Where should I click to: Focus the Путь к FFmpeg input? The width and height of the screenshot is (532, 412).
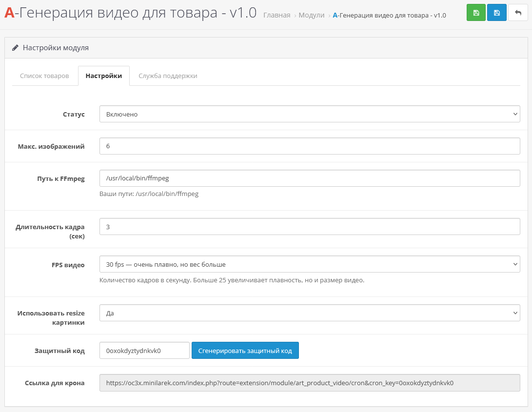point(310,178)
